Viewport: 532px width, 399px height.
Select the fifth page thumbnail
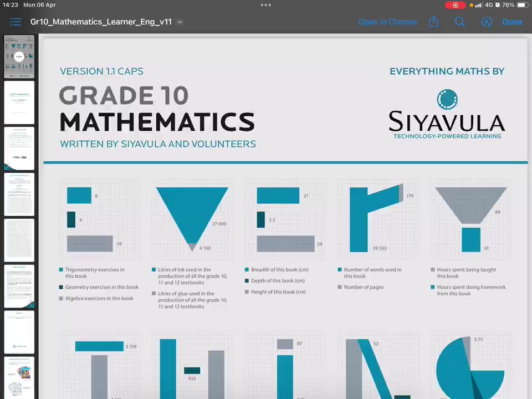click(x=19, y=240)
